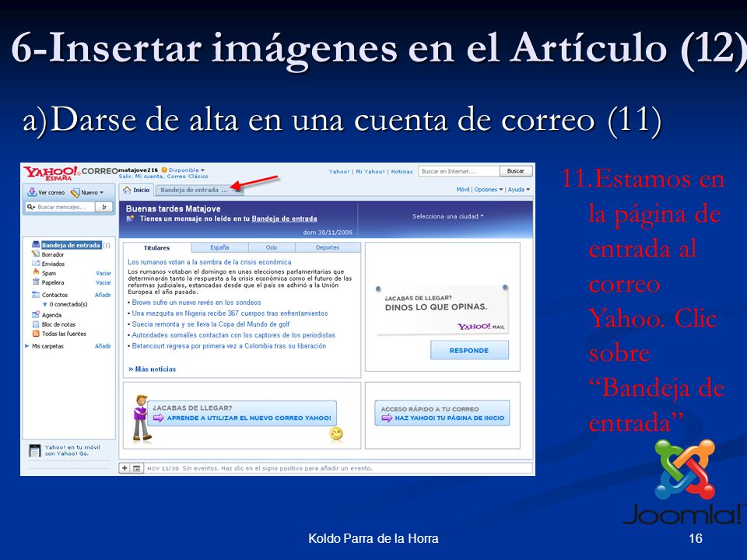Click the search magnifier icon in Buscar mensajes

pyautogui.click(x=31, y=207)
